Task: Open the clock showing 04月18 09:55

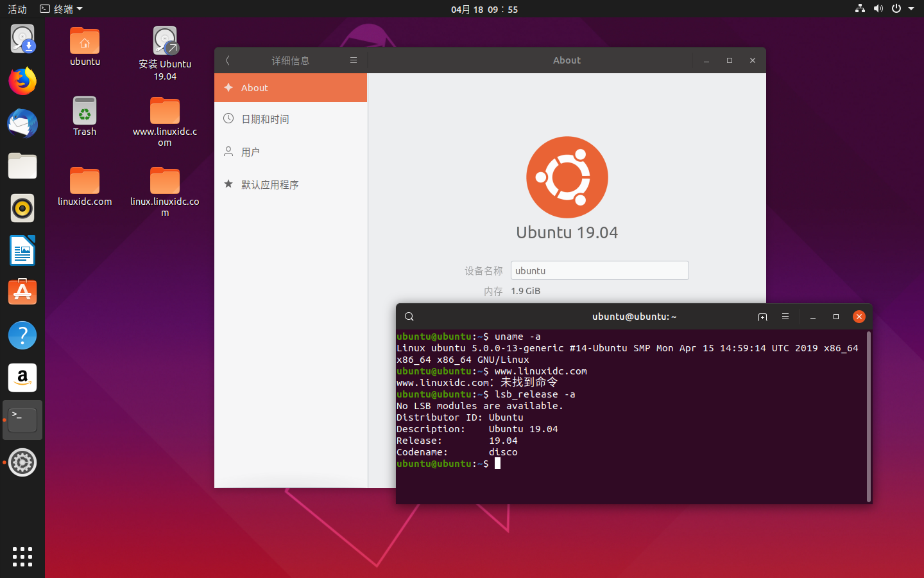Action: coord(484,9)
